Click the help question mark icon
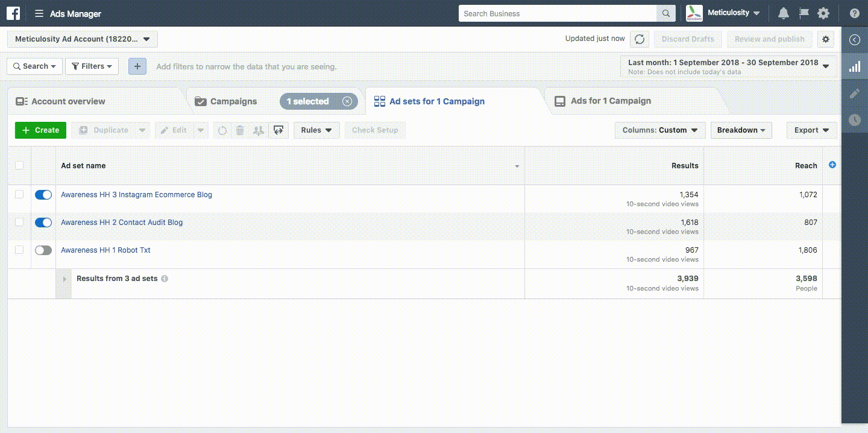Screen dimensions: 868x433 (x=854, y=13)
